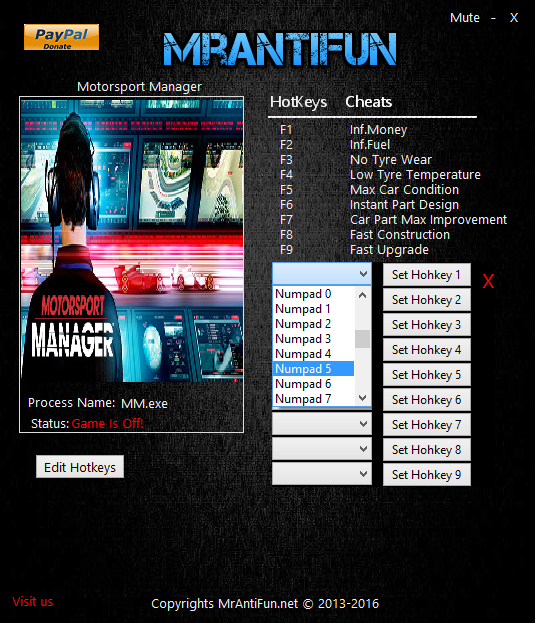Open the combo box beside Set Hohkey 7

click(322, 424)
